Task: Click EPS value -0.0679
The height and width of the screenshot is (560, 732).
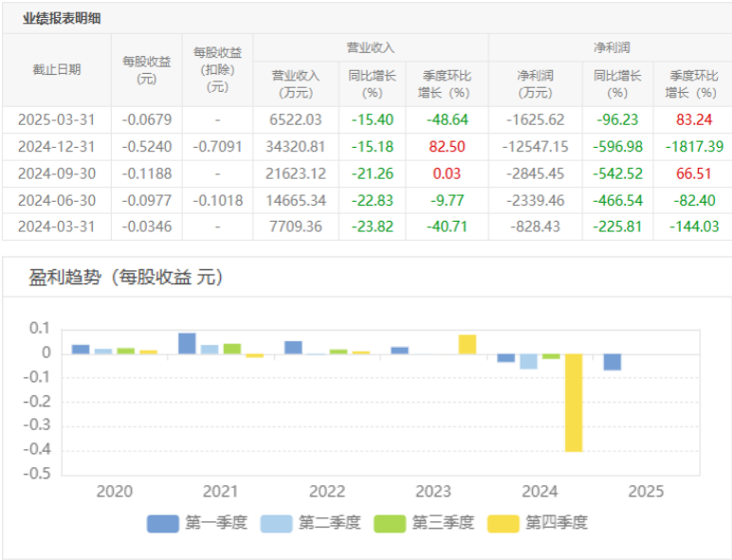Action: point(147,120)
